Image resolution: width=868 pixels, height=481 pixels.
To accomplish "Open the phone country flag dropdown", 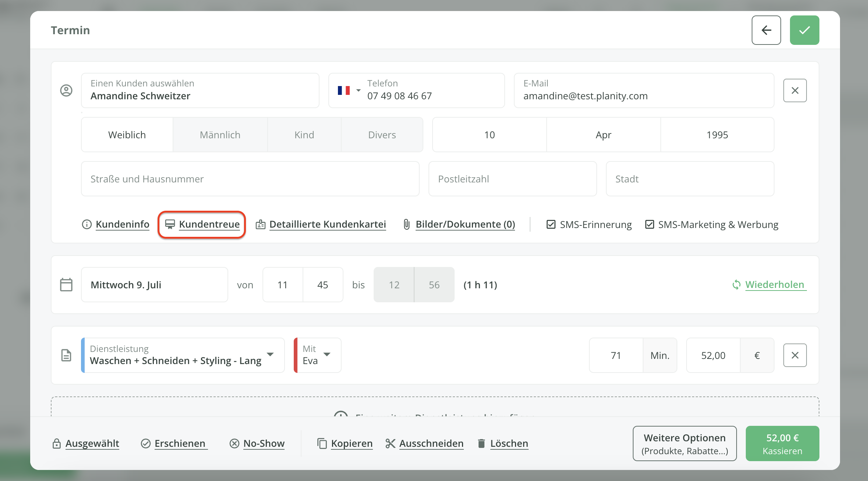I will tap(348, 90).
